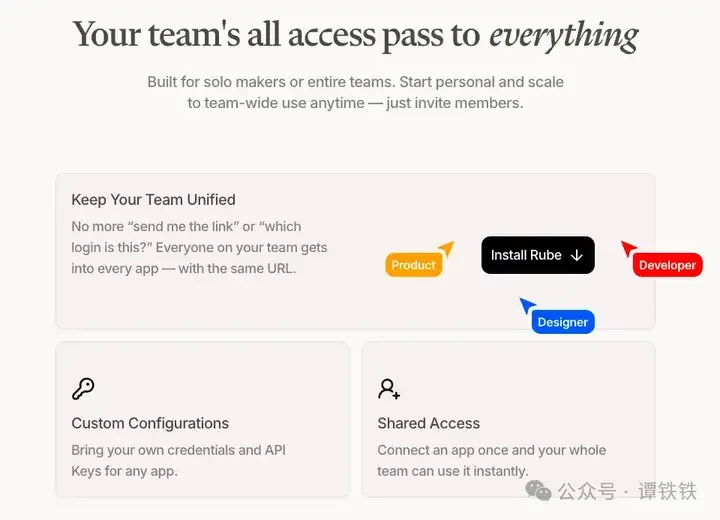Click the blue cursor arrow icon
Screen dimensions: 720x520
click(x=527, y=305)
